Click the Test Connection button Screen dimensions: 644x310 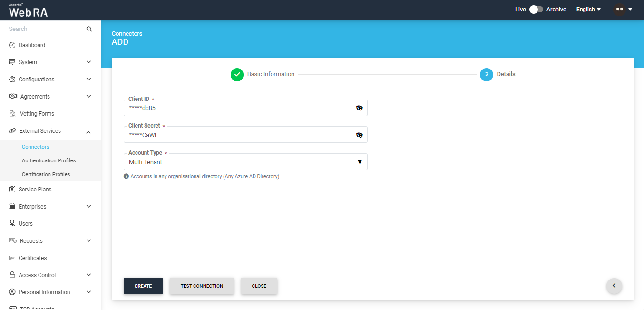(x=202, y=286)
